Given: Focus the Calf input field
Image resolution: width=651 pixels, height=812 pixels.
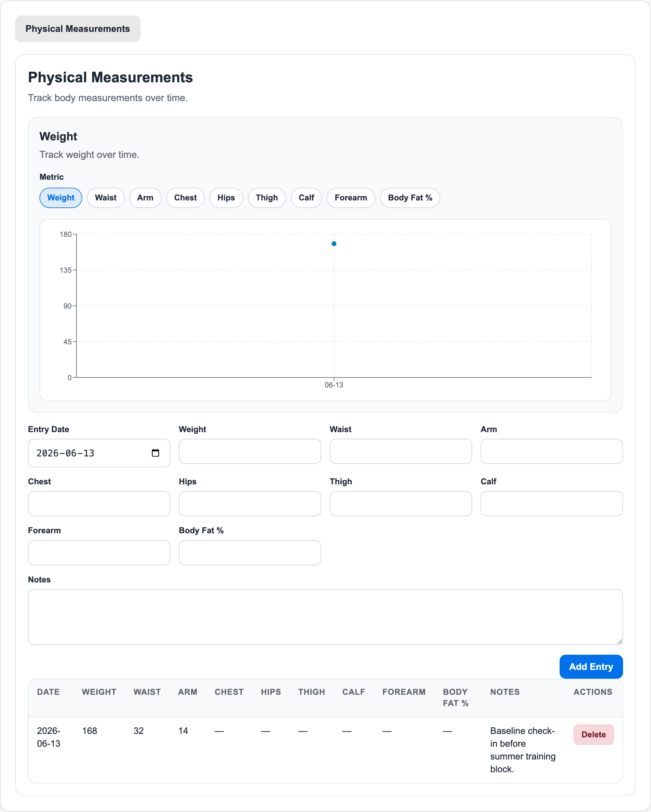Looking at the screenshot, I should click(552, 503).
